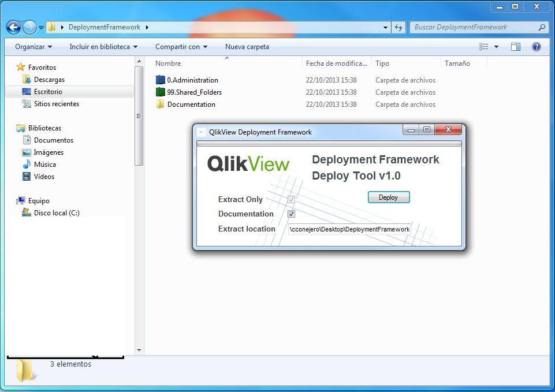Image resolution: width=555 pixels, height=392 pixels.
Task: Toggle the Documentation checkbox
Action: pyautogui.click(x=291, y=214)
